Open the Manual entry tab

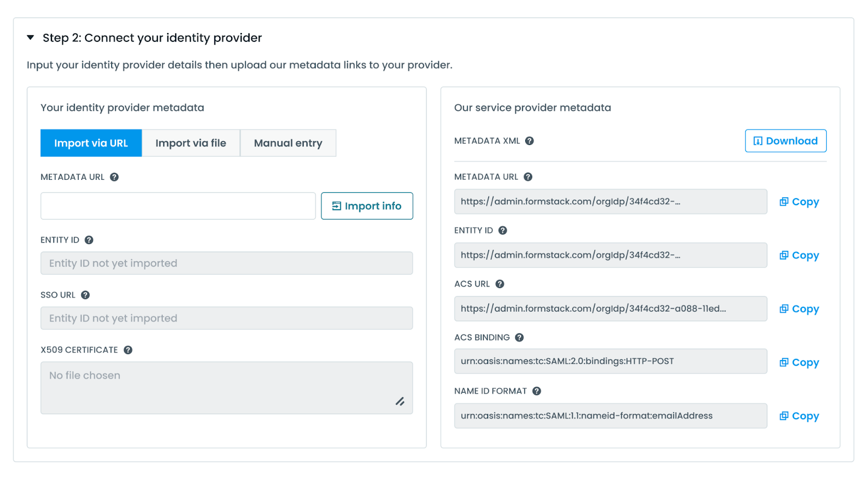click(x=288, y=143)
